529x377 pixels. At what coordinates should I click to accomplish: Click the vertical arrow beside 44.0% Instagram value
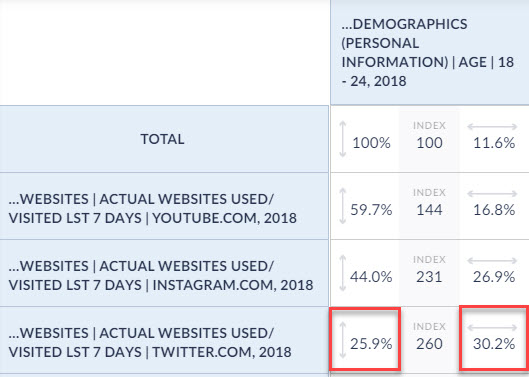point(343,273)
